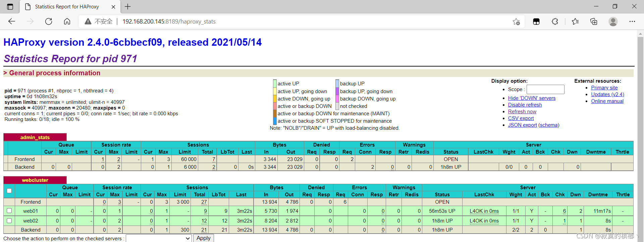Open the user profile avatar
The image size is (644, 242).
[x=613, y=22]
